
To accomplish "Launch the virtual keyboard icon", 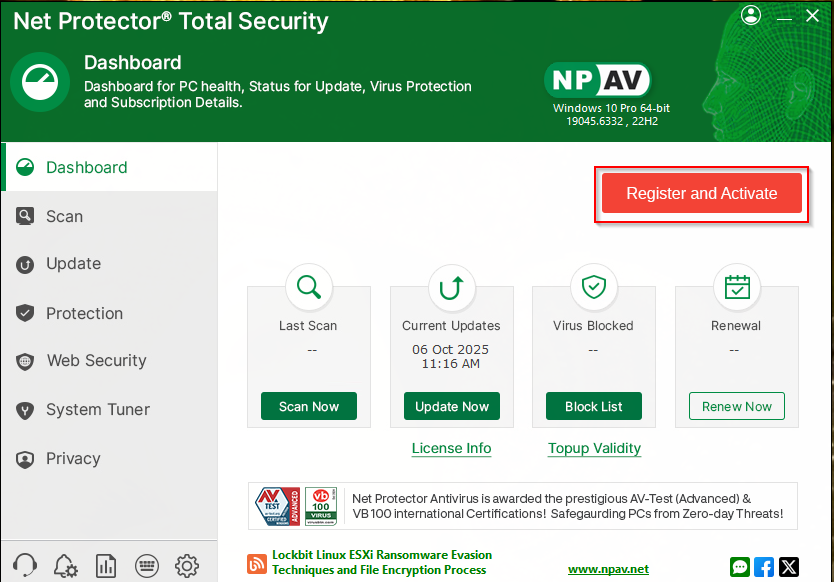I will tap(146, 566).
